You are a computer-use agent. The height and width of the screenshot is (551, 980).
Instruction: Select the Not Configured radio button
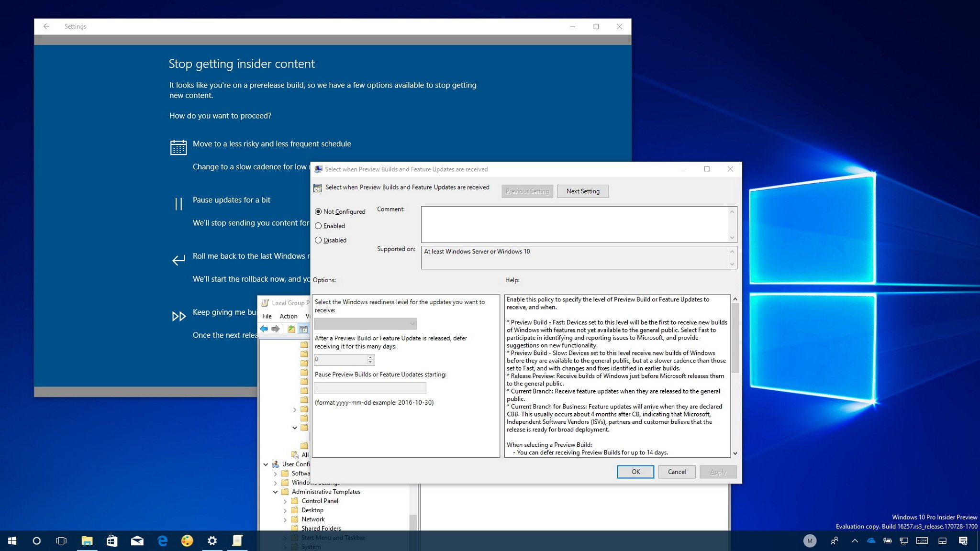point(318,211)
